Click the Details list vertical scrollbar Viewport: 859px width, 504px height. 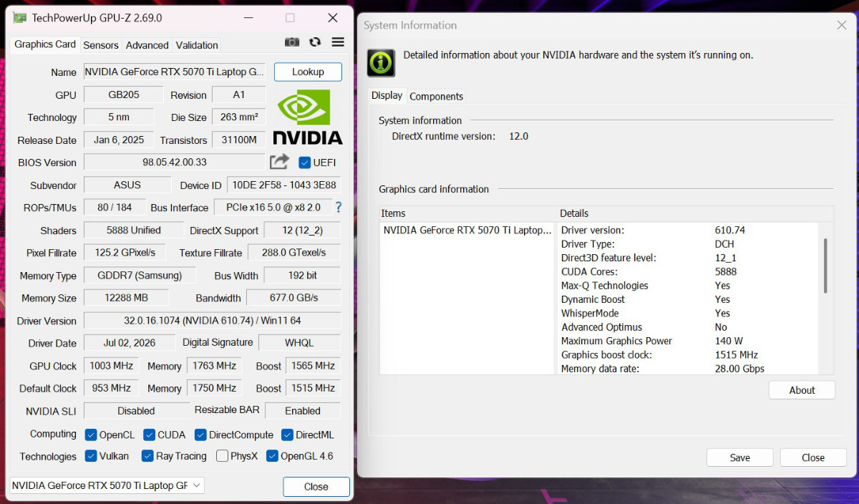825,266
